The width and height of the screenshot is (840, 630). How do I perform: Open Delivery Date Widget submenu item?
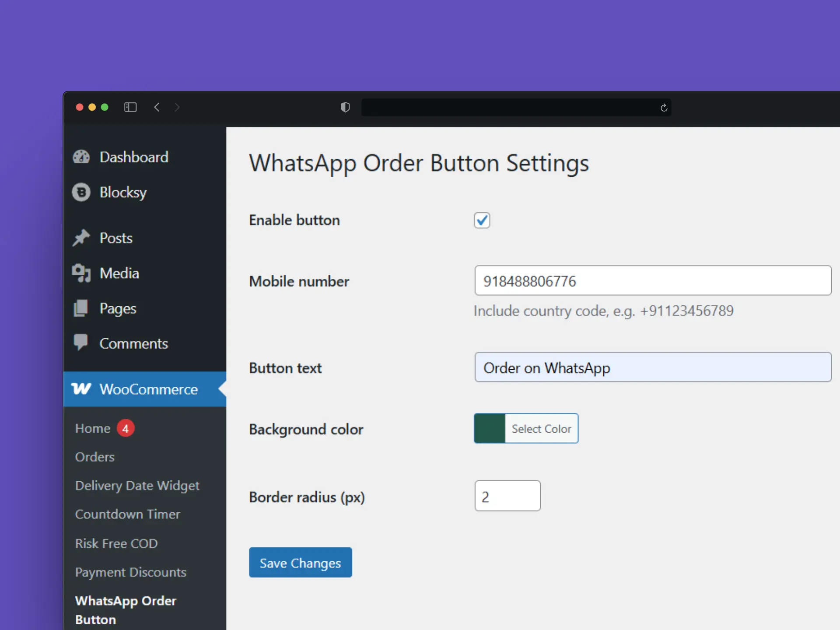137,485
